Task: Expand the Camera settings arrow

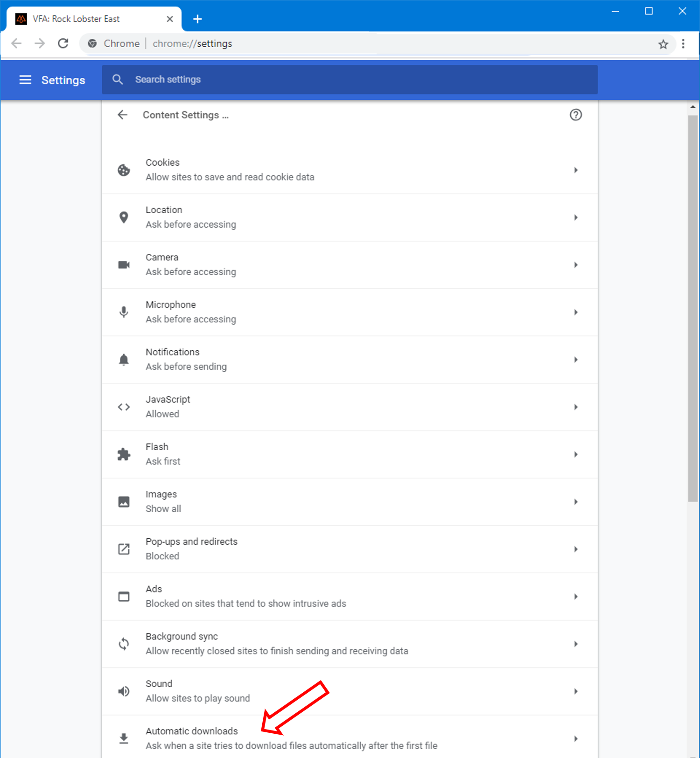Action: coord(576,265)
